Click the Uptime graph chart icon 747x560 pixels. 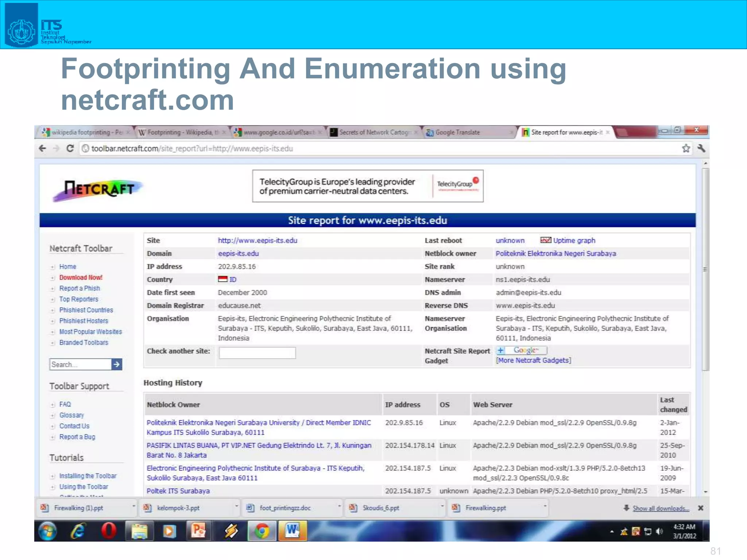(x=546, y=240)
